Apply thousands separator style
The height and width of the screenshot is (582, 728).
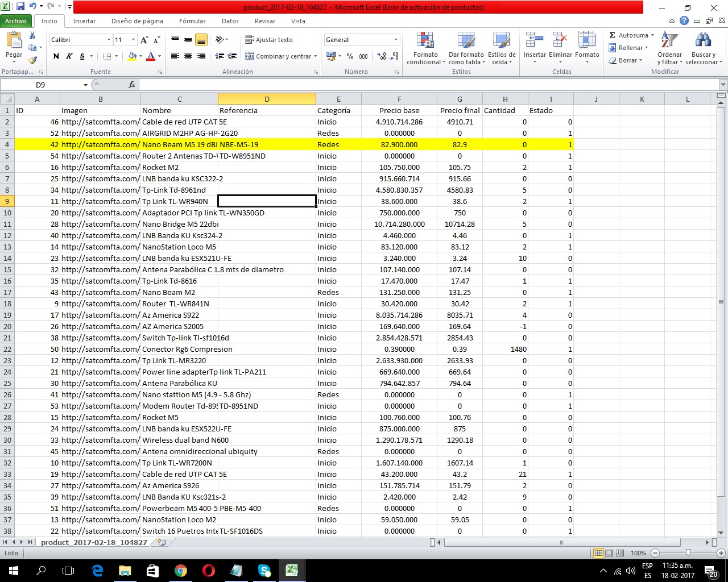coord(363,56)
